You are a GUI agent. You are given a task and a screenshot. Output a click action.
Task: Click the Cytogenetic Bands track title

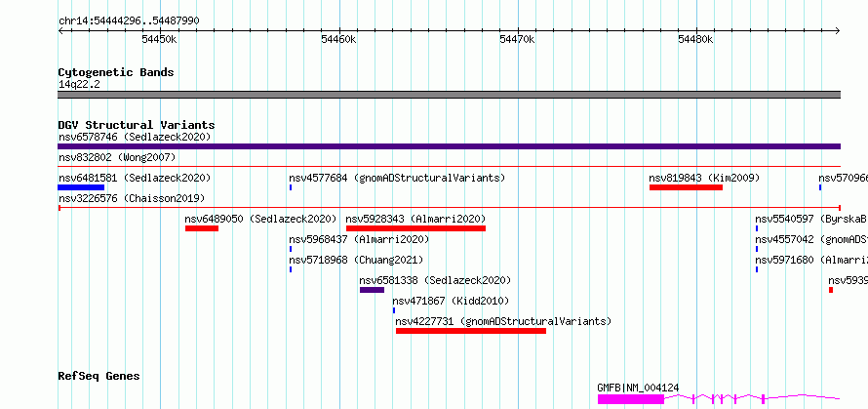[116, 72]
